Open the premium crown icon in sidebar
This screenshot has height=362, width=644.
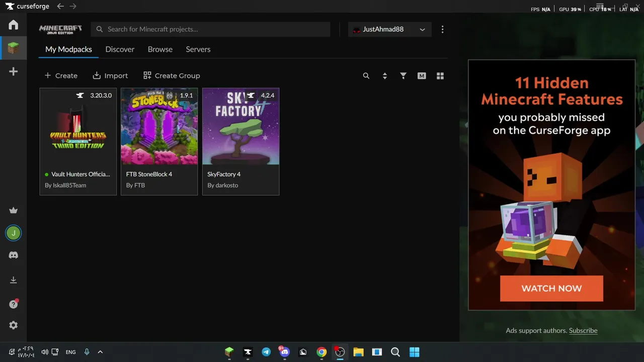(14, 210)
